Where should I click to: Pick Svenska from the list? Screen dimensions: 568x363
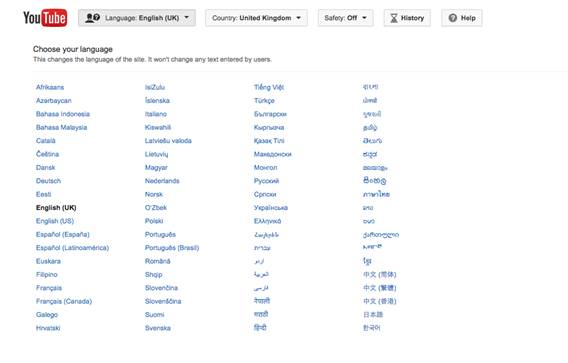(158, 328)
